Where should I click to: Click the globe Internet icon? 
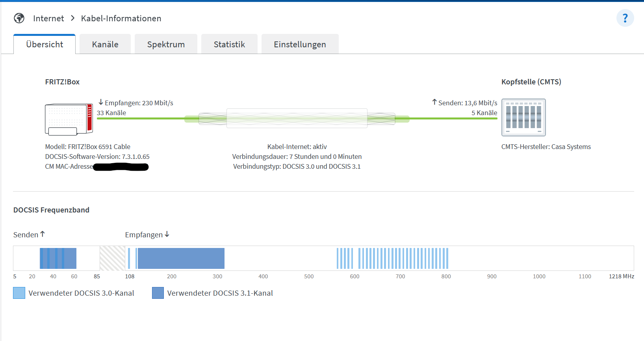[19, 18]
